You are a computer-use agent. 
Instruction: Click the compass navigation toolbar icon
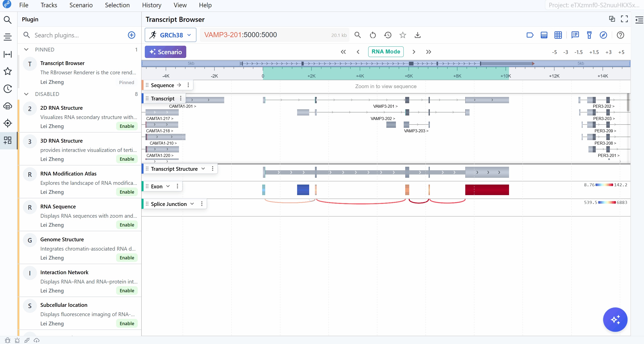[x=603, y=35]
